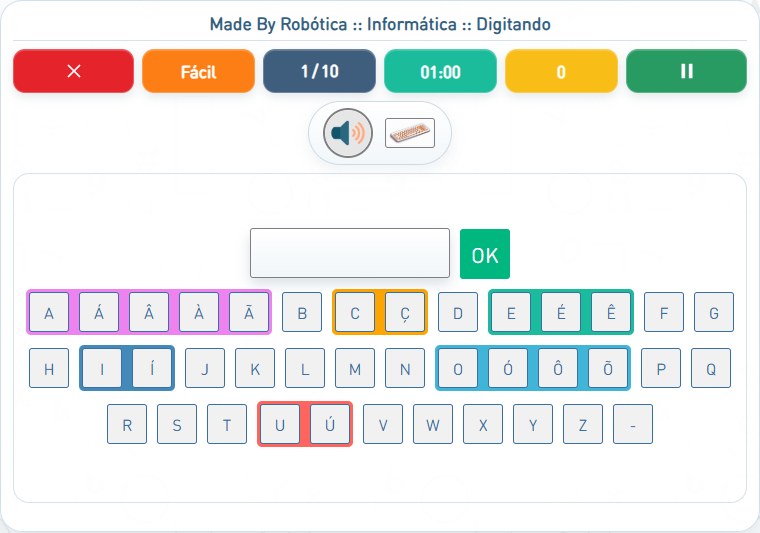Select accented key É
This screenshot has height=533, width=760.
(x=561, y=312)
